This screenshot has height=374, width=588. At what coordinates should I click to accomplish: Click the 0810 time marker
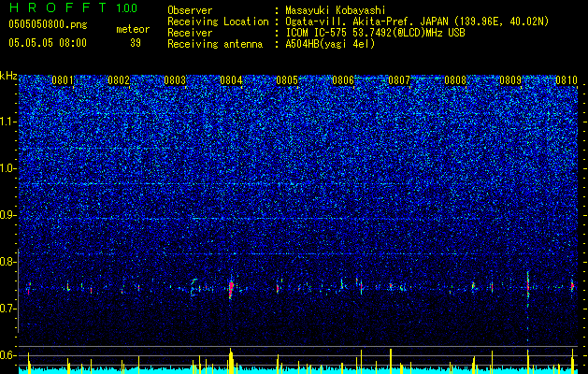coord(566,80)
